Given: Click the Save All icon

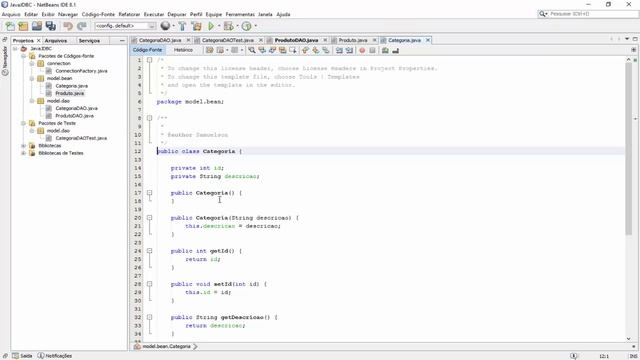Looking at the screenshot, I should (51, 26).
